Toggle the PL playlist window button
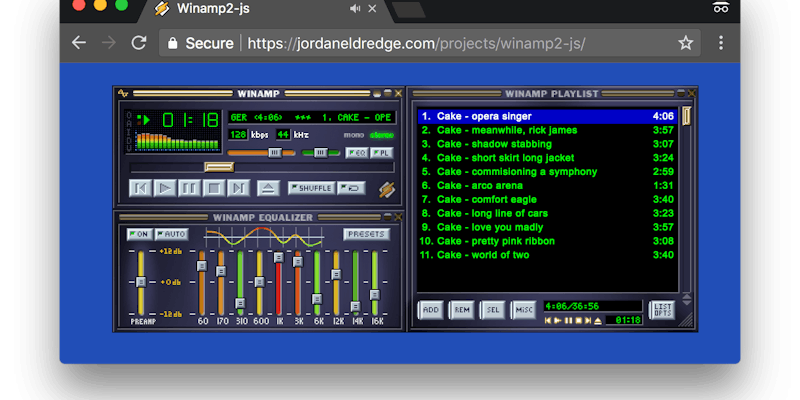Viewport: 800px width, 400px height. pyautogui.click(x=382, y=153)
